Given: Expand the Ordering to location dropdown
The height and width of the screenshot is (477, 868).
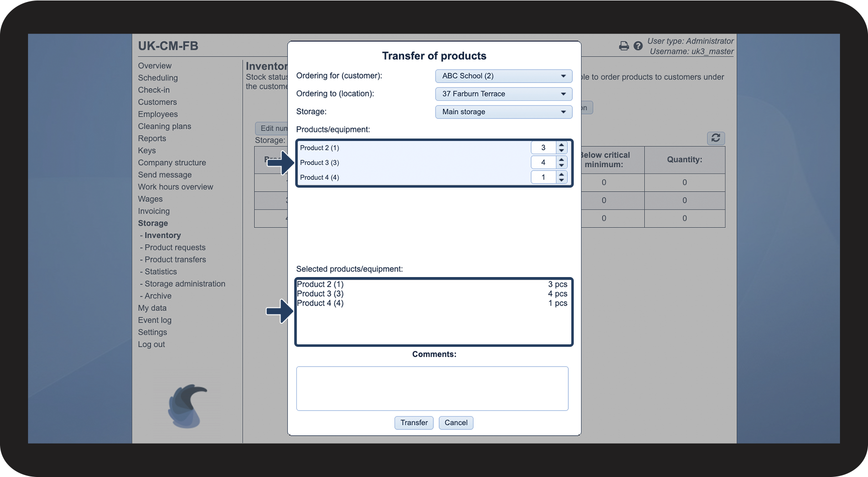Looking at the screenshot, I should (504, 94).
